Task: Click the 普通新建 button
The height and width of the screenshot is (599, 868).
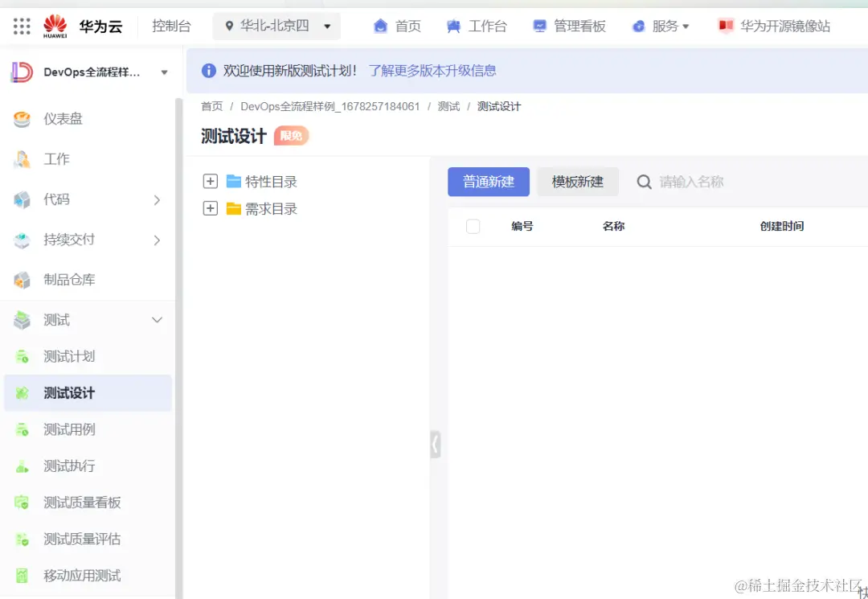Action: tap(488, 182)
